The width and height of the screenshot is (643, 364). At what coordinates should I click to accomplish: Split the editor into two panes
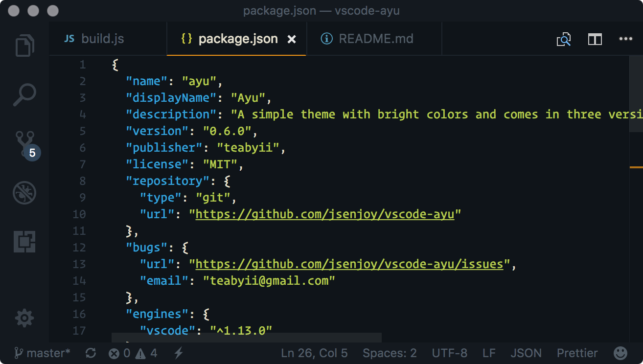595,39
